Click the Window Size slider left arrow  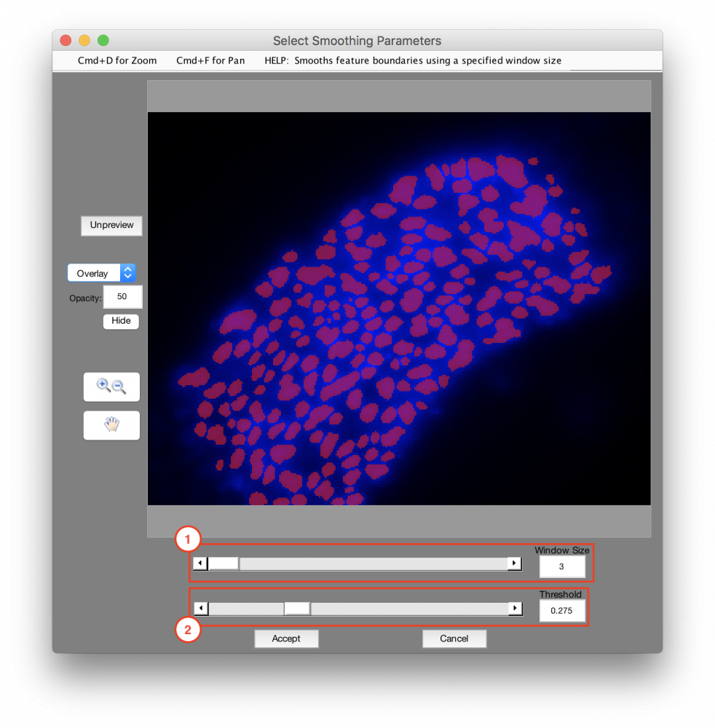(200, 563)
